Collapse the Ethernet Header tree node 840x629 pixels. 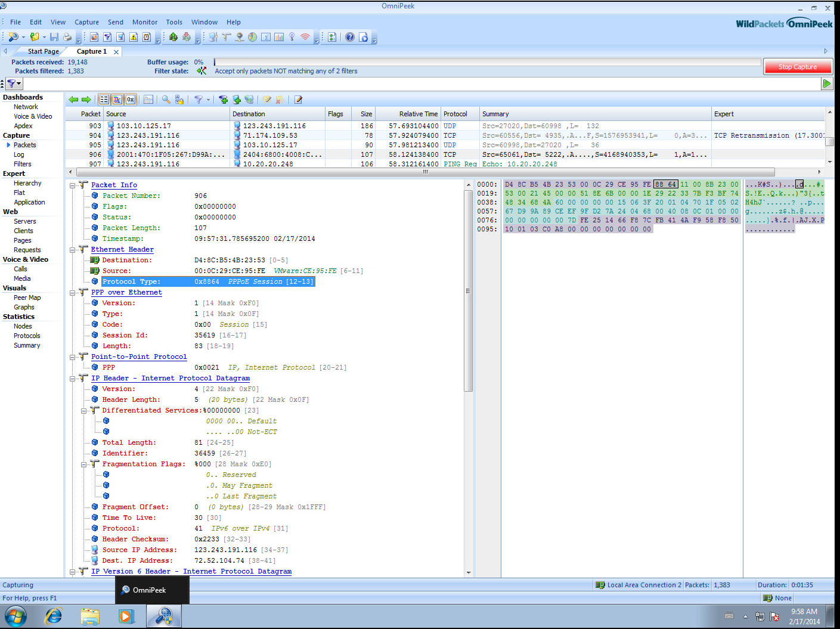tap(72, 250)
